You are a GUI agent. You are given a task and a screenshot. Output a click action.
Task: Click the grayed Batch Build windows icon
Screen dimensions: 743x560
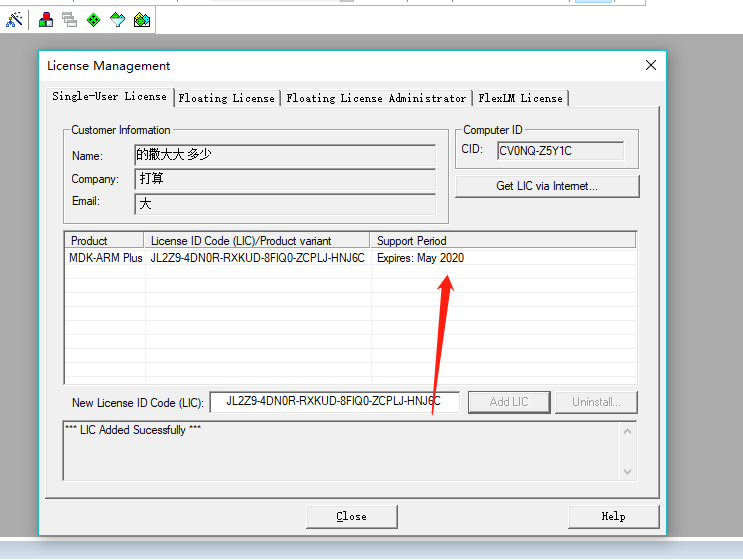(x=69, y=20)
